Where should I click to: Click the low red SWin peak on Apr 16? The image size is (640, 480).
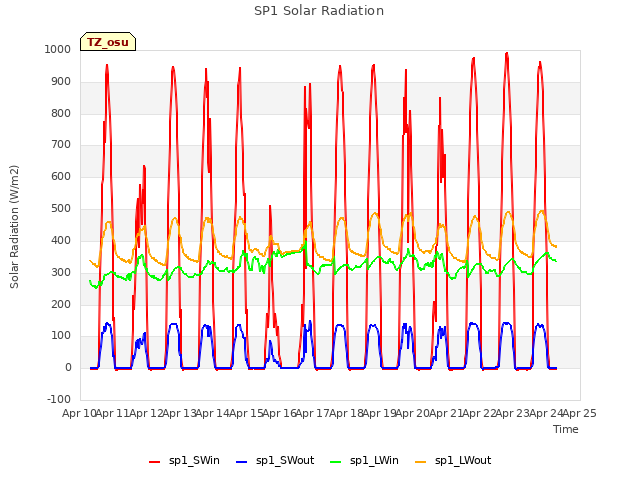pos(270,207)
